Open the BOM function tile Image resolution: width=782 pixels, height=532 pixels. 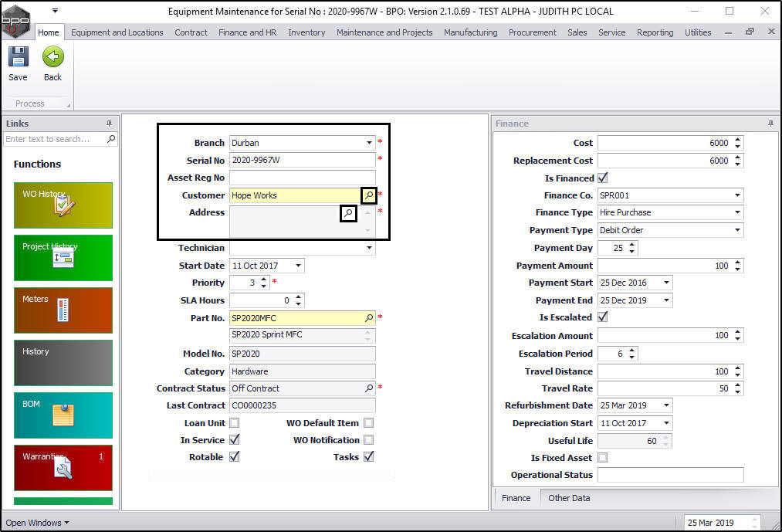click(x=63, y=415)
